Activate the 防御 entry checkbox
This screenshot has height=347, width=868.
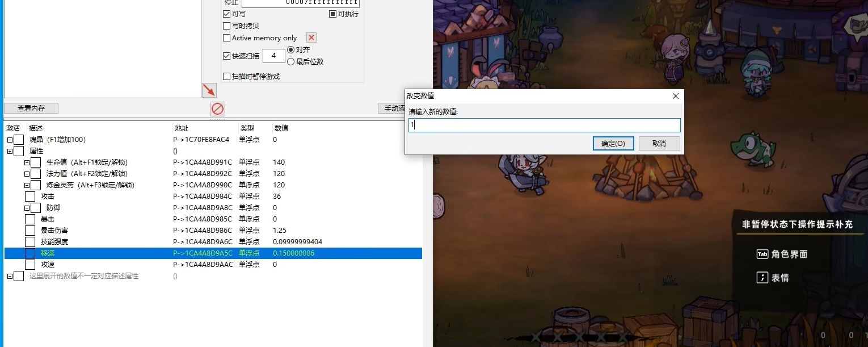36,208
